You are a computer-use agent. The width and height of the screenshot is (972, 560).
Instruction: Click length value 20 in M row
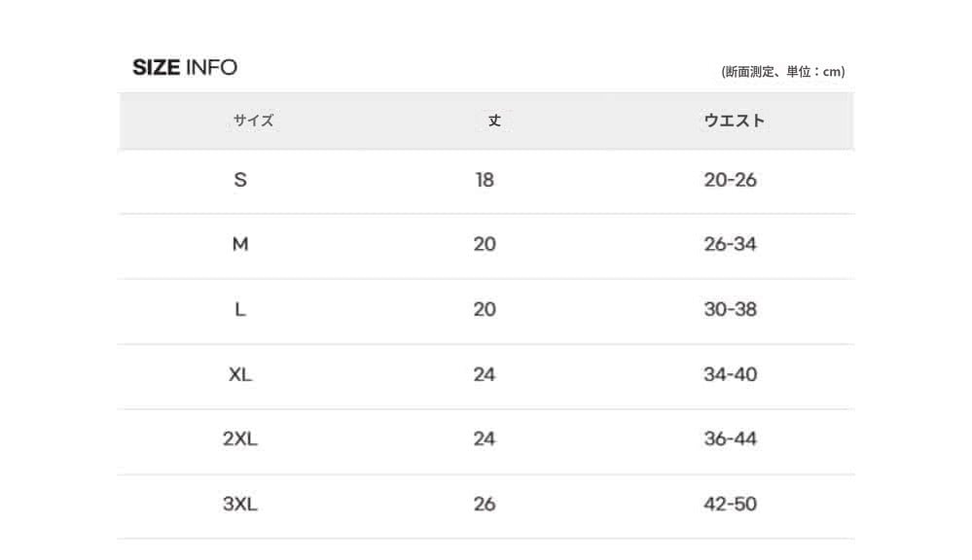(x=485, y=244)
